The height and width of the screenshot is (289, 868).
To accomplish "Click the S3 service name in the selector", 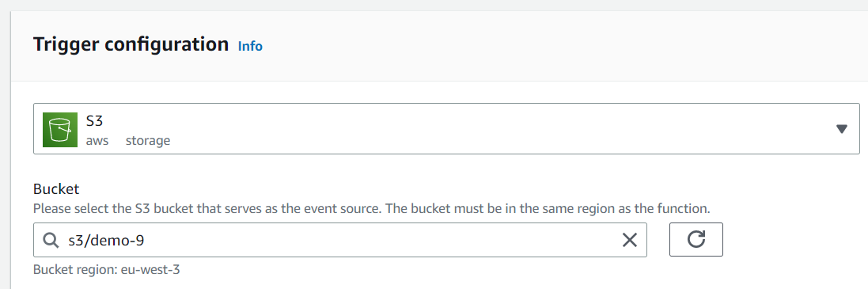I will [95, 120].
